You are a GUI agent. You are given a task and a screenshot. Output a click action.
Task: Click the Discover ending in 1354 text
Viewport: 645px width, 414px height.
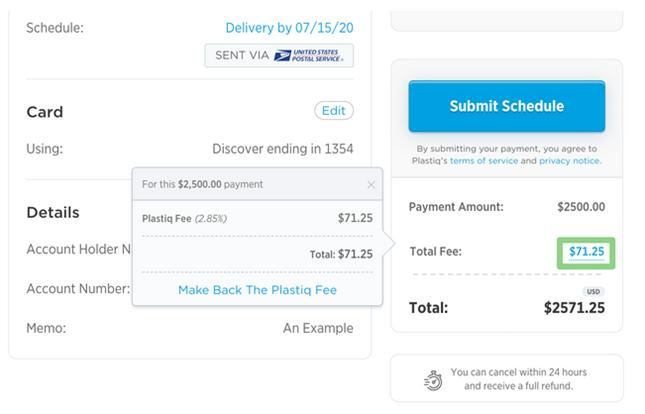click(x=282, y=149)
